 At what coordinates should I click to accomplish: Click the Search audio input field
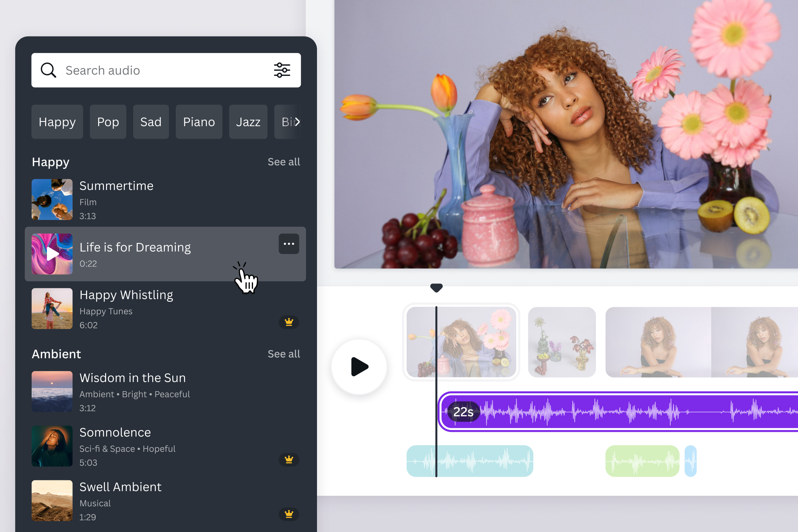[166, 69]
